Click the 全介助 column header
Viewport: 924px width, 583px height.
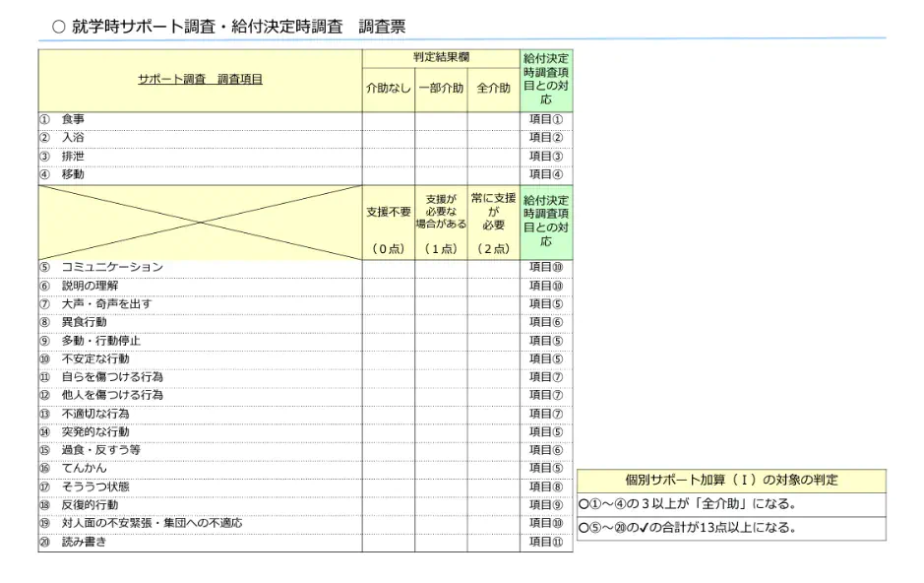tap(493, 89)
